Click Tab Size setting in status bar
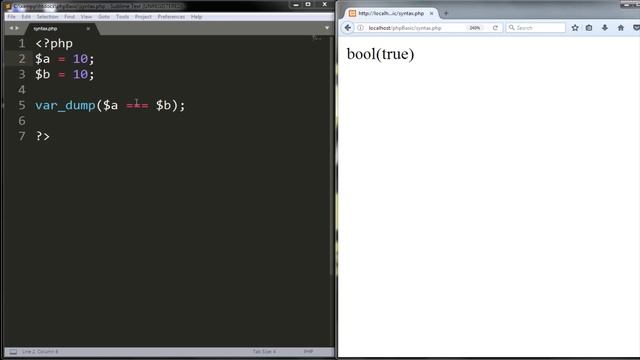The height and width of the screenshot is (360, 640). [x=264, y=351]
